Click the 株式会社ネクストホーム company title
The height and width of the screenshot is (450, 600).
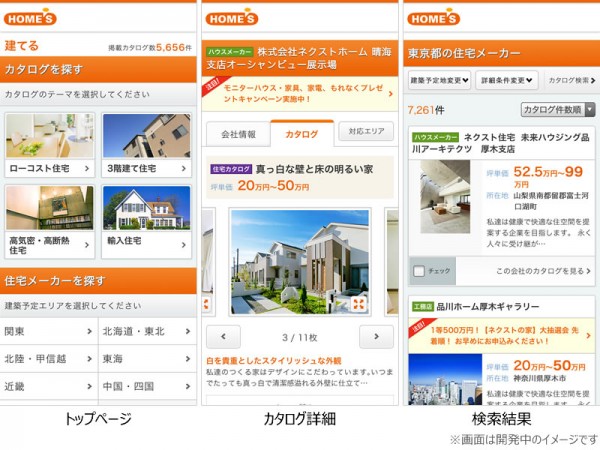299,58
